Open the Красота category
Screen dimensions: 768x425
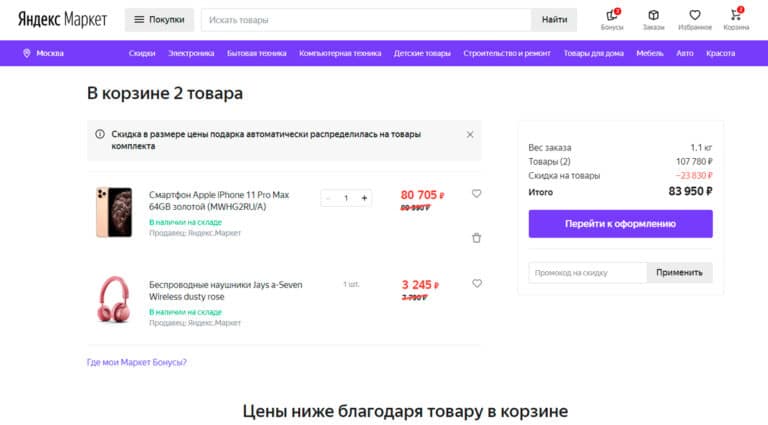click(720, 53)
